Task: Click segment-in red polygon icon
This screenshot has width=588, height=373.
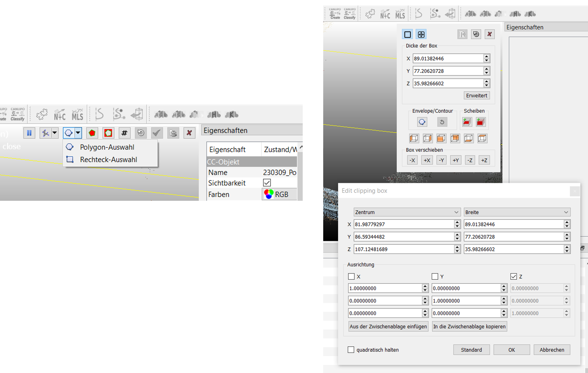Action: click(92, 133)
